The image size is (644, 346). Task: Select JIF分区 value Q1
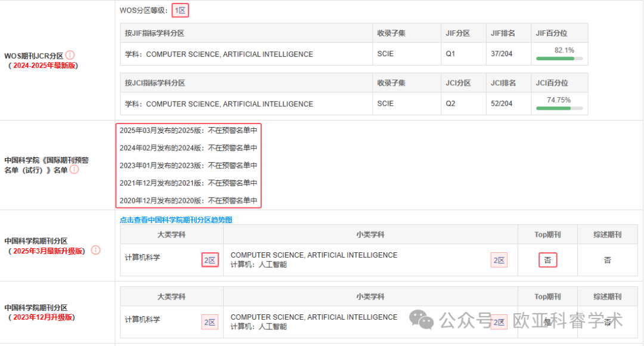click(x=450, y=54)
